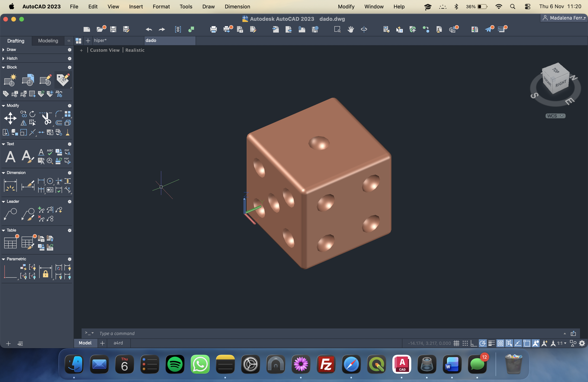Open the Format menu
Viewport: 588px width, 382px height.
pos(161,7)
